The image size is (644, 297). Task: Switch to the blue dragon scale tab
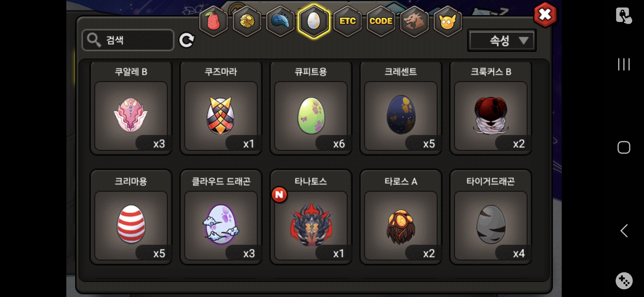pyautogui.click(x=280, y=21)
